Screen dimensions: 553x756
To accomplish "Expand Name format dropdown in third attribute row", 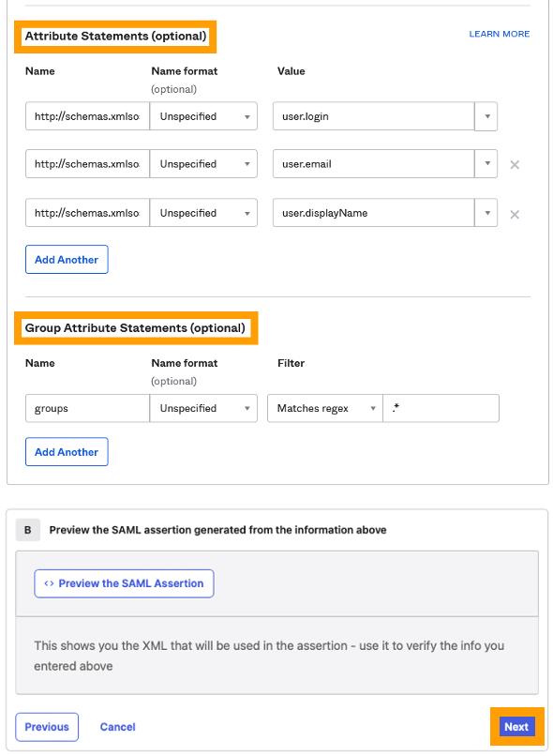I will [x=203, y=213].
